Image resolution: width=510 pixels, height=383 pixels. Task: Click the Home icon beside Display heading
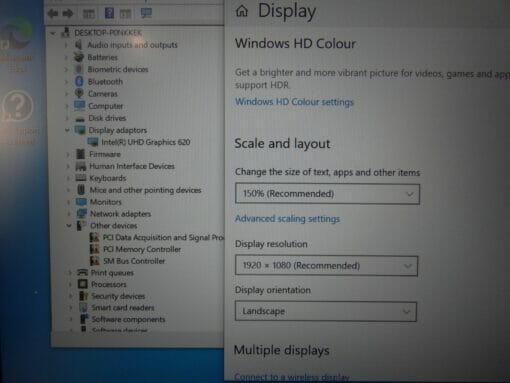[x=242, y=11]
